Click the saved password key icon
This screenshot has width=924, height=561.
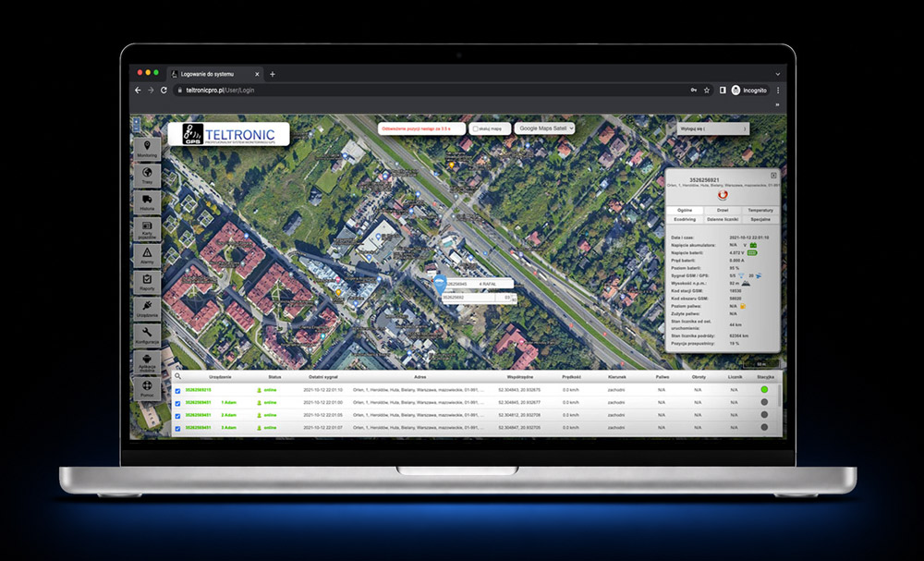tap(694, 91)
